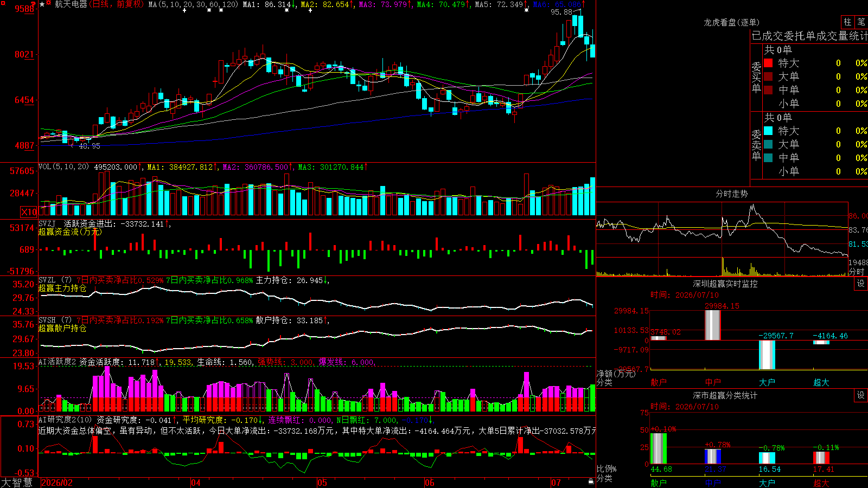868x488 pixels.
Task: Click the 深圳超赢实时监控 panel title
Action: click(725, 284)
